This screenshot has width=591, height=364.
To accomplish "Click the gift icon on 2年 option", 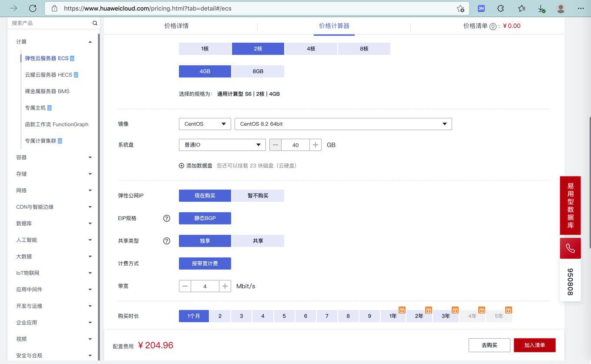I will click(x=429, y=310).
